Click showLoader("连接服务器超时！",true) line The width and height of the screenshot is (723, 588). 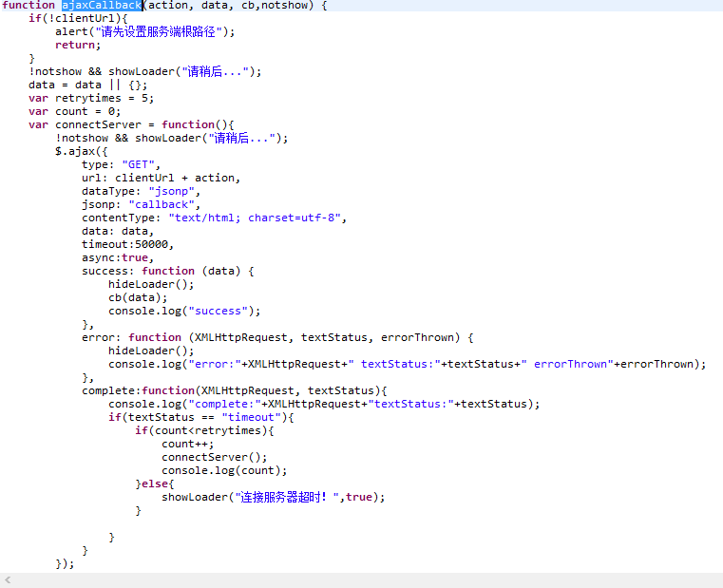coord(273,497)
